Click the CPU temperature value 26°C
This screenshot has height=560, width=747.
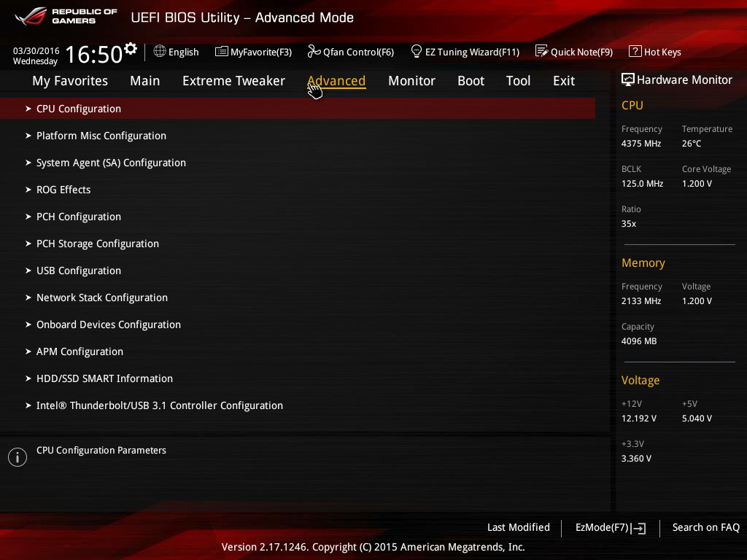tap(692, 144)
